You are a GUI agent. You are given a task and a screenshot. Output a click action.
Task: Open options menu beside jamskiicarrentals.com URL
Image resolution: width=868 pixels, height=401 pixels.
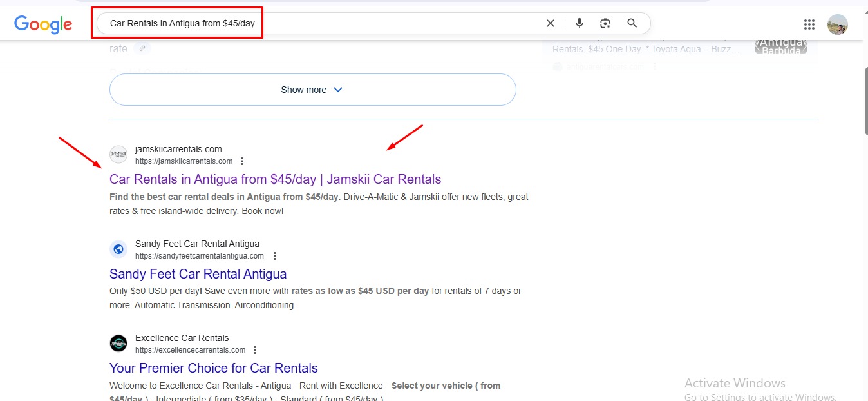point(242,161)
